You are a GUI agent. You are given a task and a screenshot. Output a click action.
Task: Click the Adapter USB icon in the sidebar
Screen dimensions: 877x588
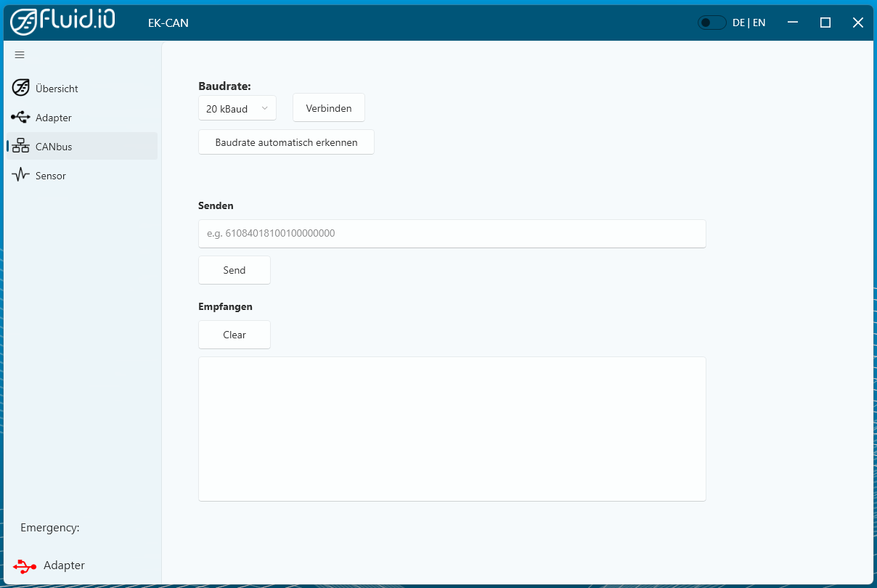click(20, 117)
